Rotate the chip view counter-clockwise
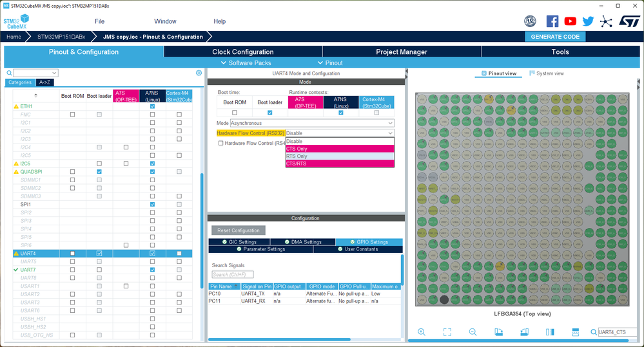644x347 pixels. 524,332
